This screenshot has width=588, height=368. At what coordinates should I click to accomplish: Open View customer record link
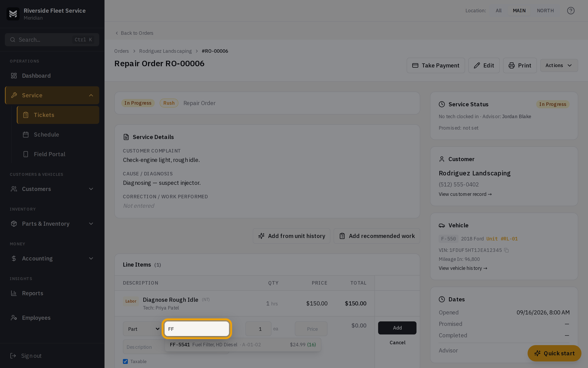coord(465,194)
